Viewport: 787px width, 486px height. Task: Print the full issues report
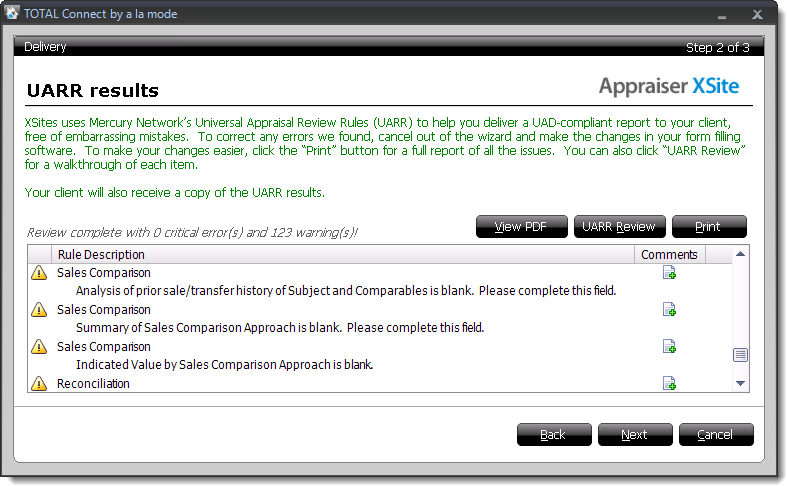click(709, 227)
